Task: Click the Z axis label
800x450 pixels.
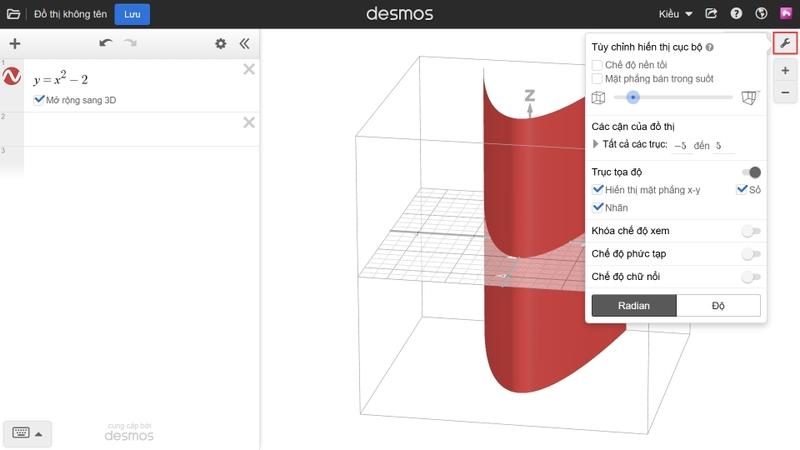Action: pyautogui.click(x=530, y=95)
